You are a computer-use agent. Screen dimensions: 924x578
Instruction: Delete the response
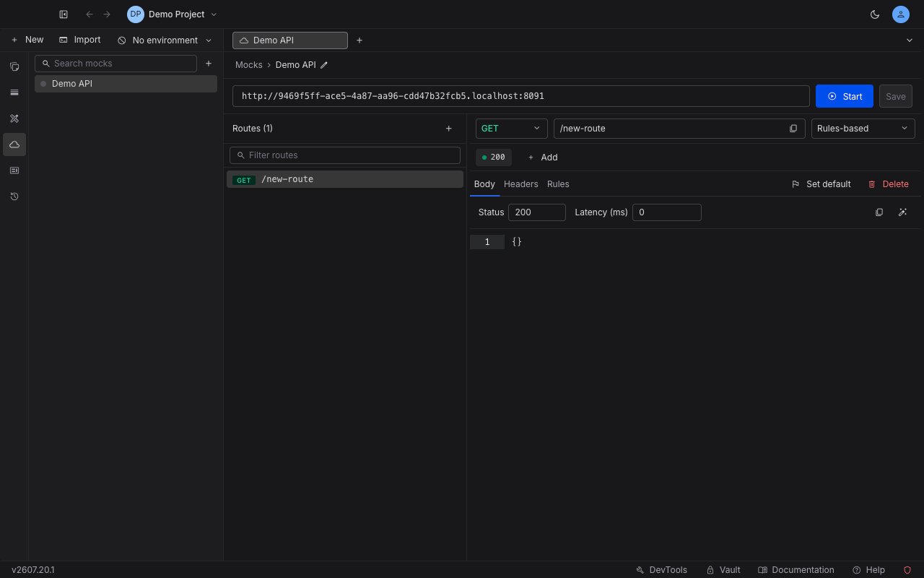click(x=889, y=184)
